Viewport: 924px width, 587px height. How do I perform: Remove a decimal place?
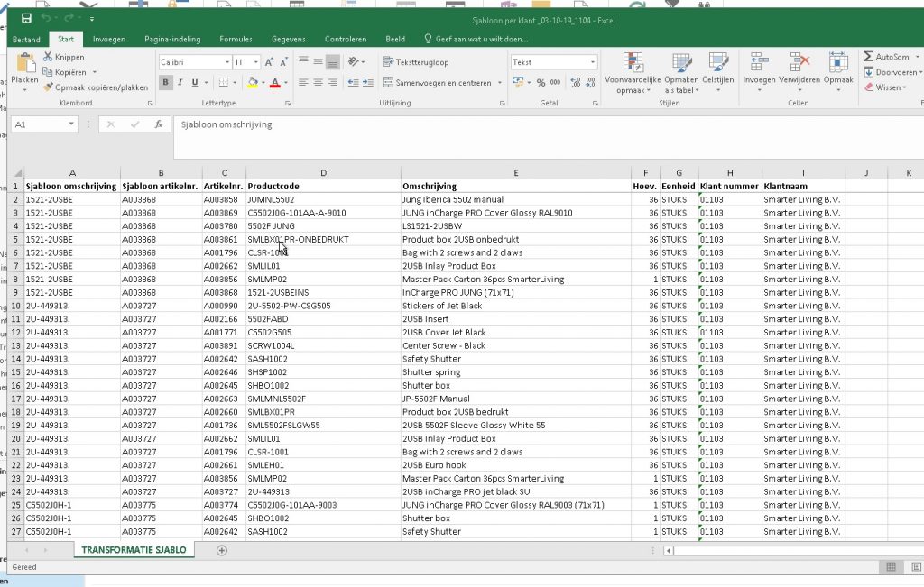(x=590, y=82)
